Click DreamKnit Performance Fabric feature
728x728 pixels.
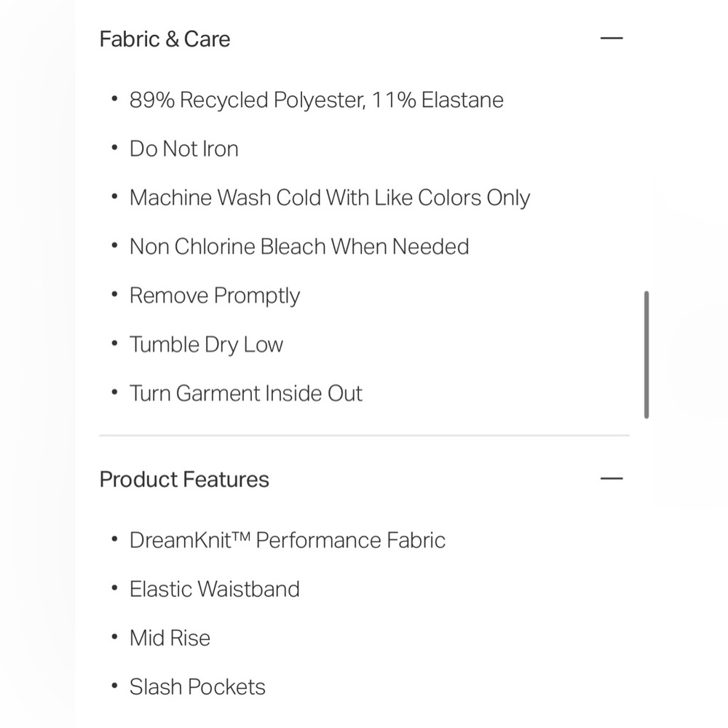coord(288,540)
